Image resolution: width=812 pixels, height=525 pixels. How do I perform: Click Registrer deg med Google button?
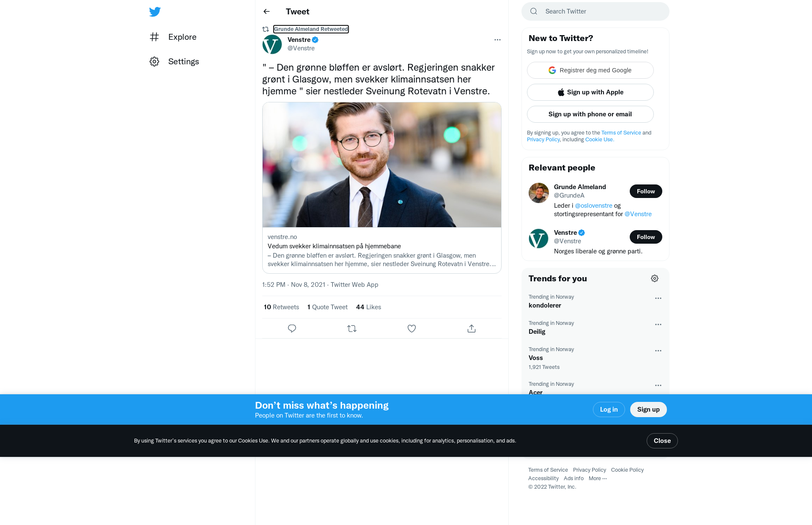click(590, 70)
